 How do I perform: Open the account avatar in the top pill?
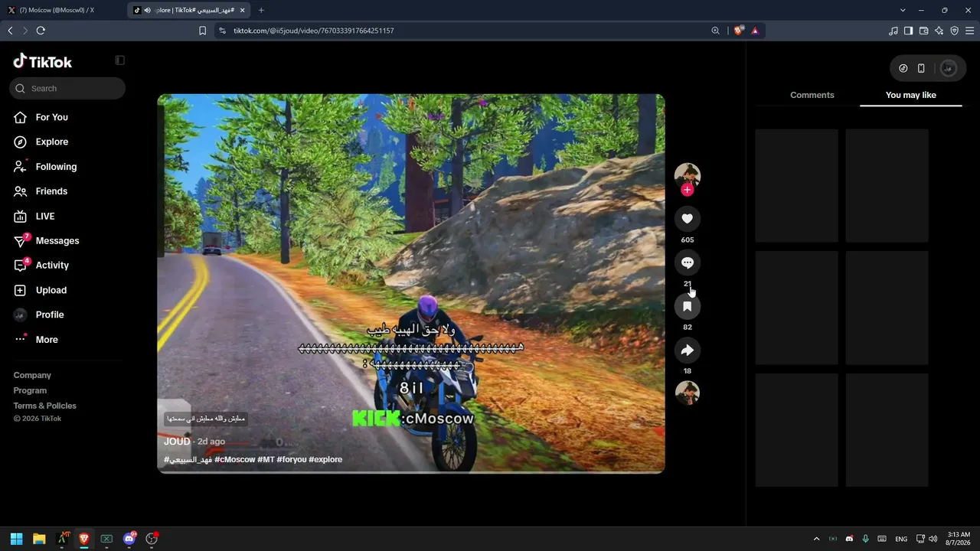[948, 68]
